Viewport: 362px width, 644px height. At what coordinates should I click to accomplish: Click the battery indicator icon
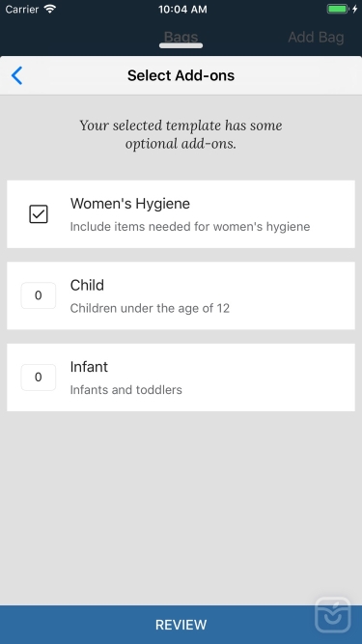(x=338, y=9)
